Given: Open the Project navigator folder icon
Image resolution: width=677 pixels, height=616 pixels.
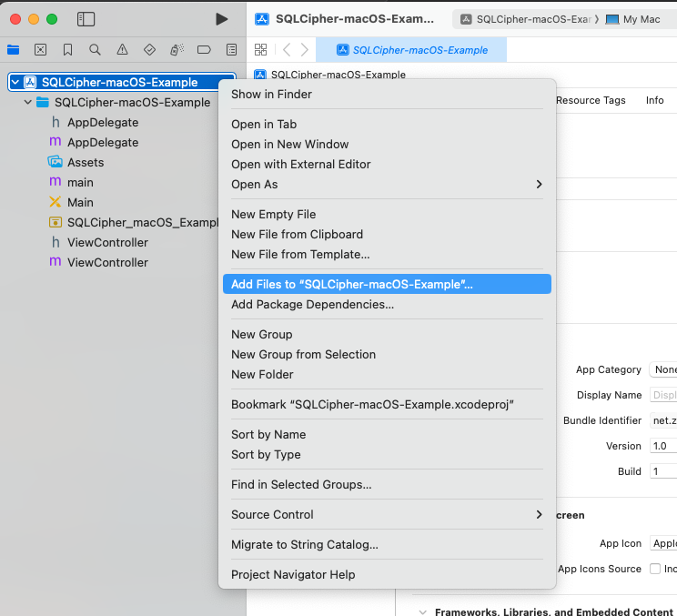Looking at the screenshot, I should [14, 50].
